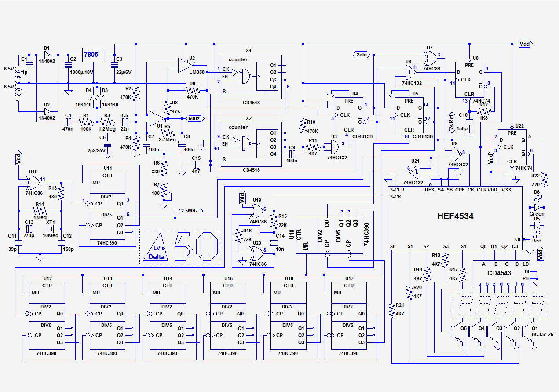
Task: Click the 'R5' 2.7Meg resistor label
Action: (x=167, y=126)
